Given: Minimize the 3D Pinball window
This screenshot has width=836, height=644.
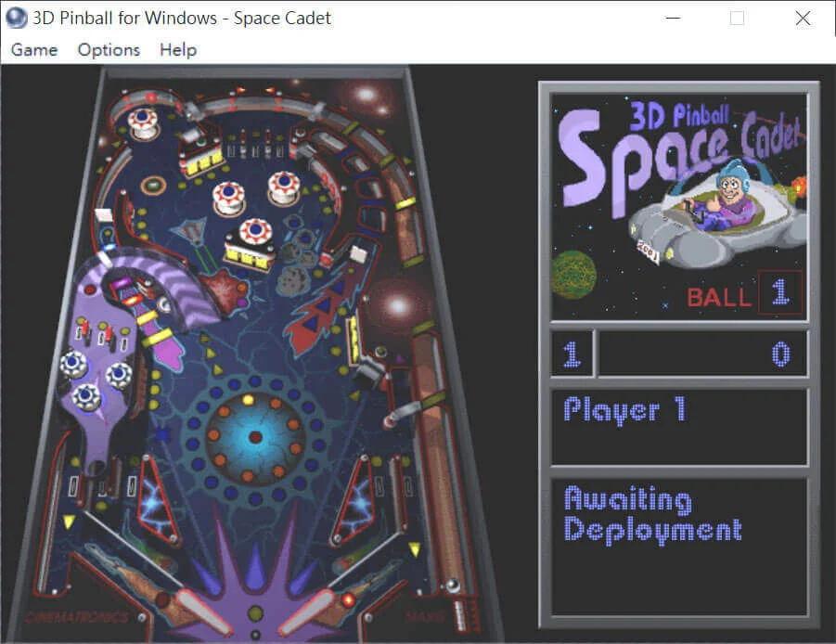Looking at the screenshot, I should pos(674,18).
